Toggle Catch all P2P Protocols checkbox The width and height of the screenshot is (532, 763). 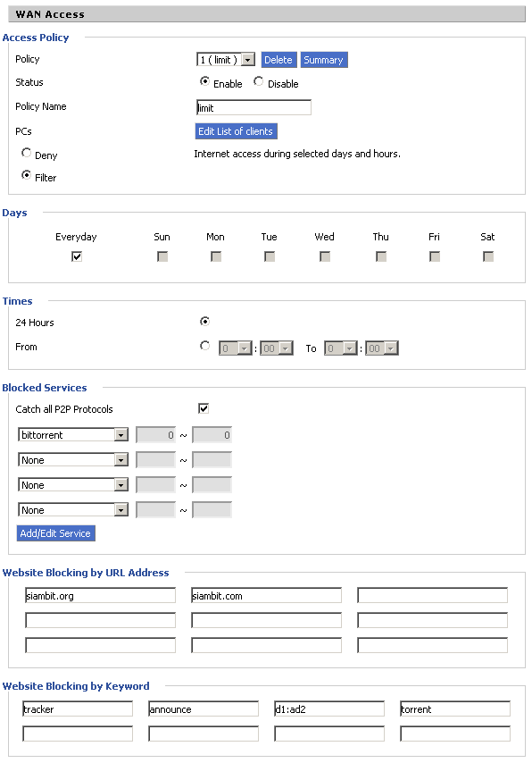[204, 409]
